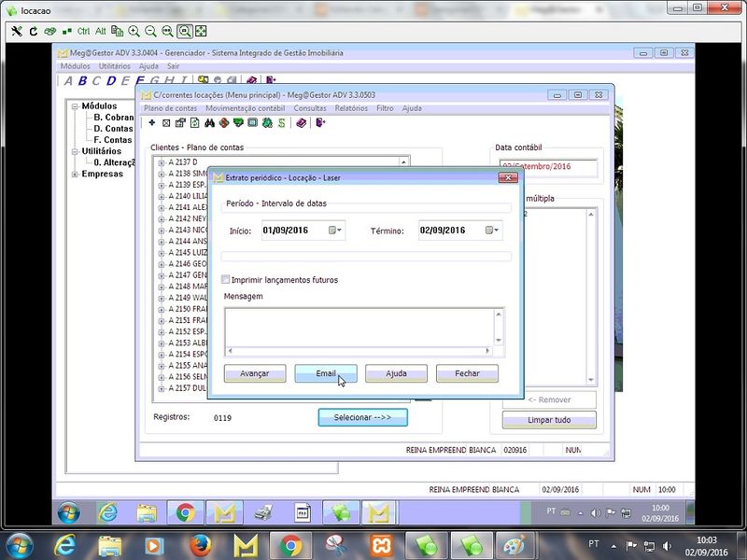Click the plus add icon in toolbar
747x560 pixels.
[x=152, y=122]
